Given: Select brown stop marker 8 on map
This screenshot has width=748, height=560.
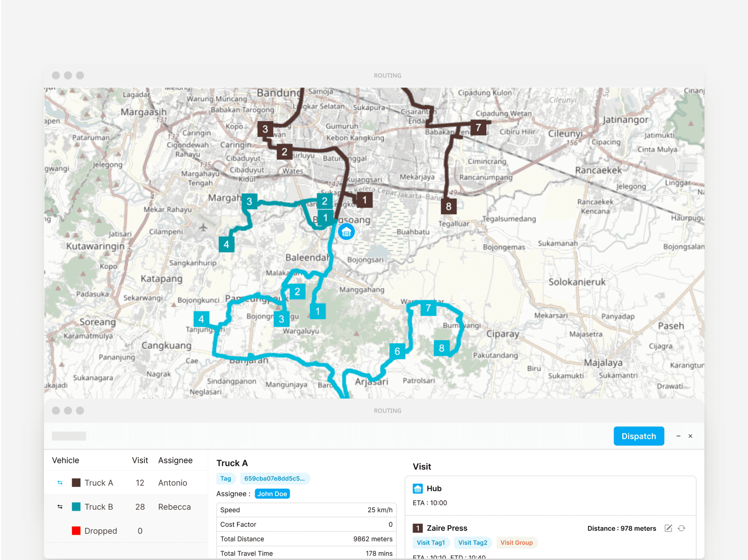Looking at the screenshot, I should [x=448, y=206].
